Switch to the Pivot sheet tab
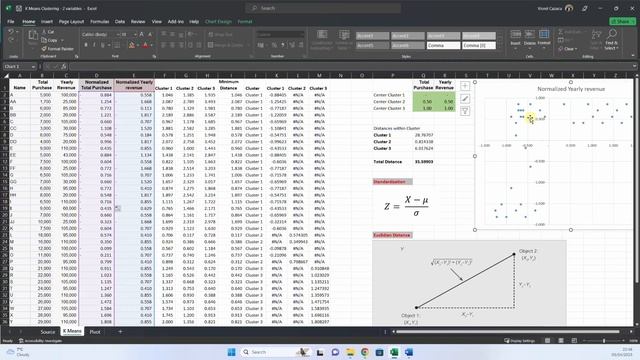 click(95, 332)
